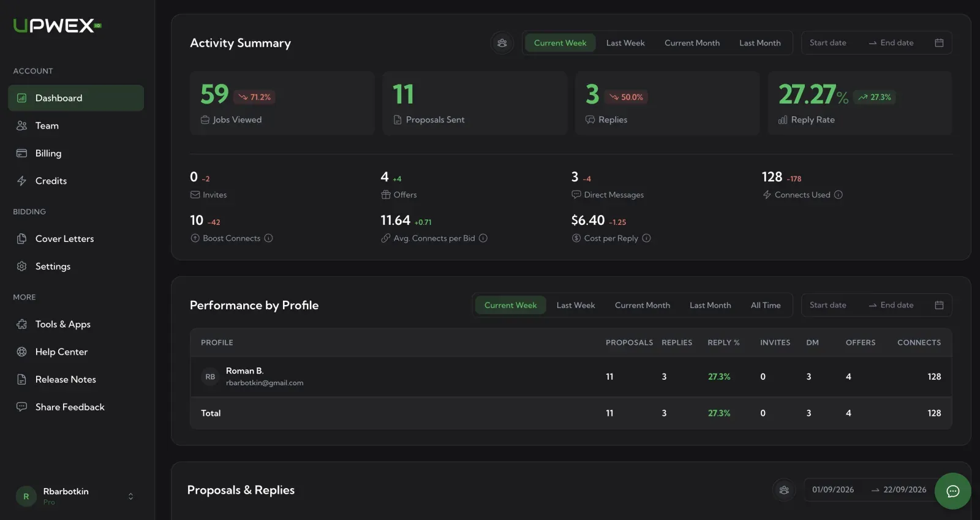This screenshot has width=980, height=520.
Task: Navigate to the Credits section
Action: 76,181
